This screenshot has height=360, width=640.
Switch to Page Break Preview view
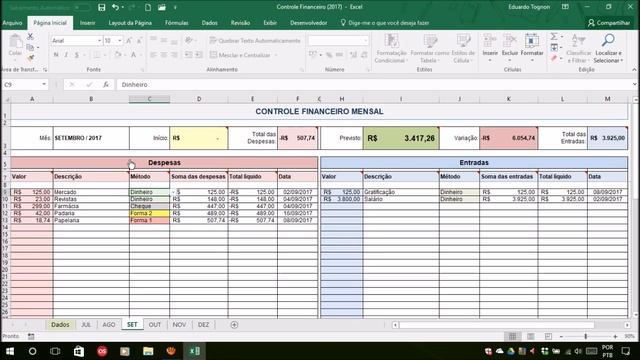(x=548, y=336)
